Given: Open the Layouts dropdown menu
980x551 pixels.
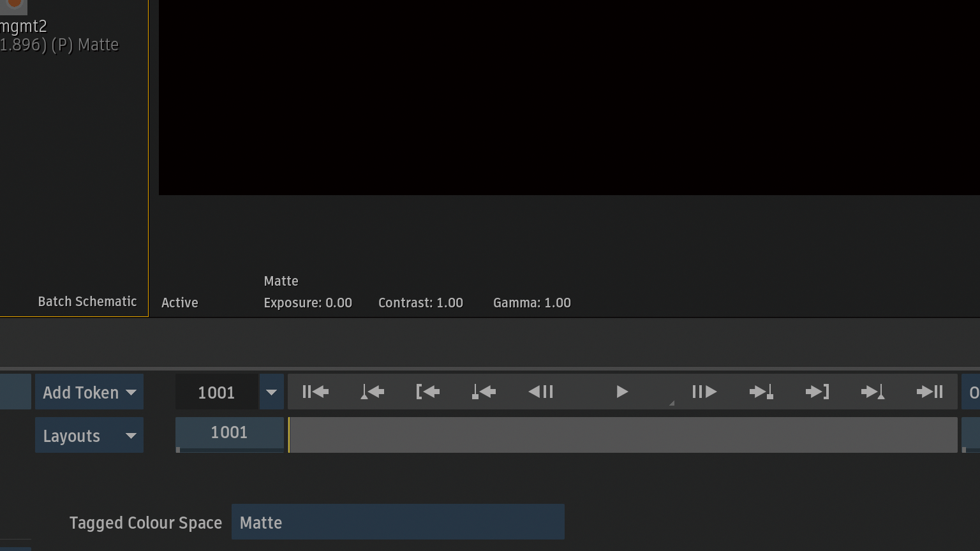Looking at the screenshot, I should (x=89, y=436).
